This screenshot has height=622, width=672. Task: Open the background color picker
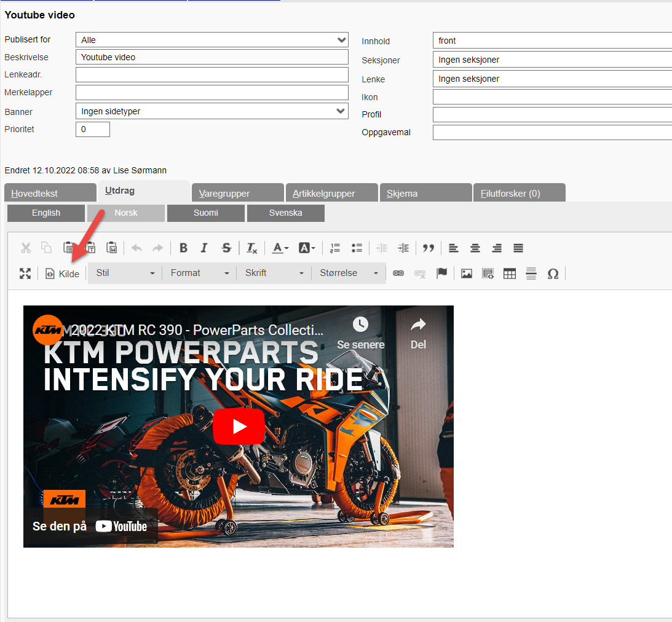[x=307, y=248]
